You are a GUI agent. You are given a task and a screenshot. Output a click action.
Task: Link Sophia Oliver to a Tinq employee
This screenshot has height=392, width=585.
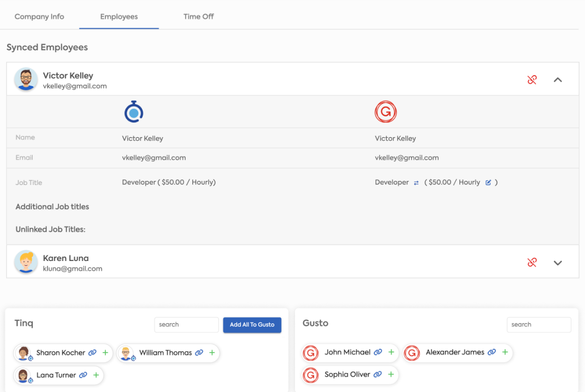378,374
